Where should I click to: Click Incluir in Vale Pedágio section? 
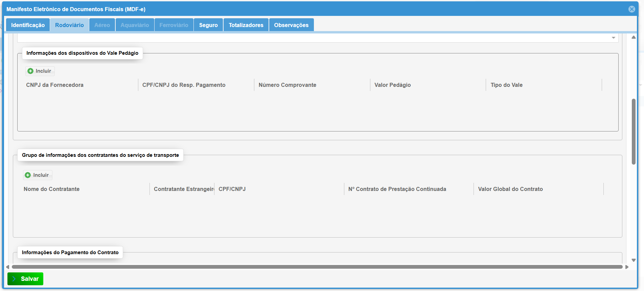[40, 71]
